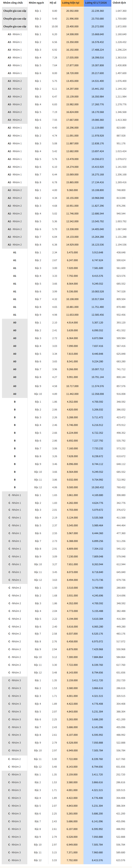Click the 'Nhóm công chức' column header
The width and height of the screenshot is (133, 868).
point(13,3)
